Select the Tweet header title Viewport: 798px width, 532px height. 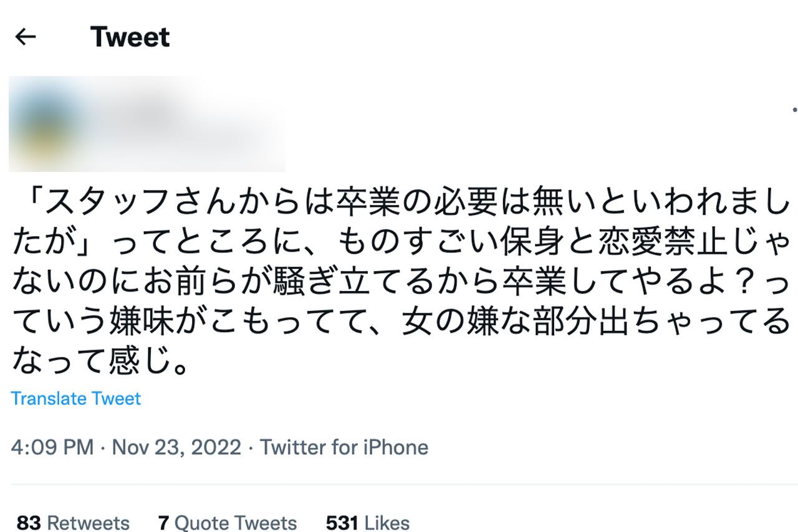tap(129, 36)
